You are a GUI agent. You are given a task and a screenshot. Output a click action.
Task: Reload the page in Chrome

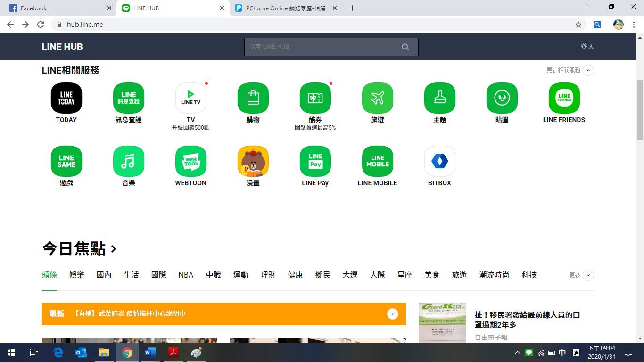pyautogui.click(x=41, y=25)
